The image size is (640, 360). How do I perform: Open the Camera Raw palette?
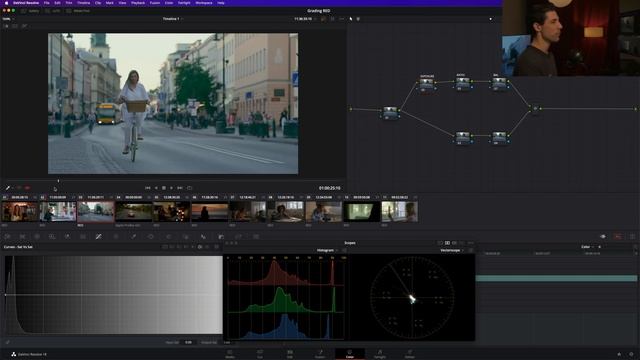tap(7, 236)
